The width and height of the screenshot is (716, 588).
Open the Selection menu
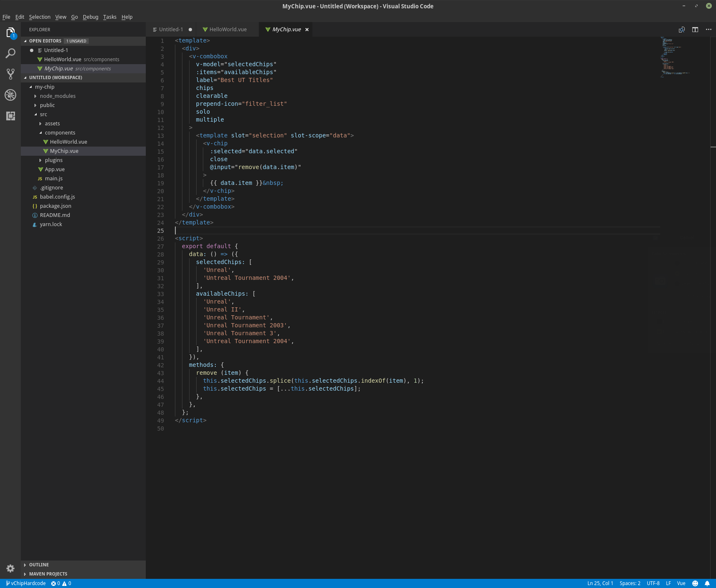click(40, 17)
